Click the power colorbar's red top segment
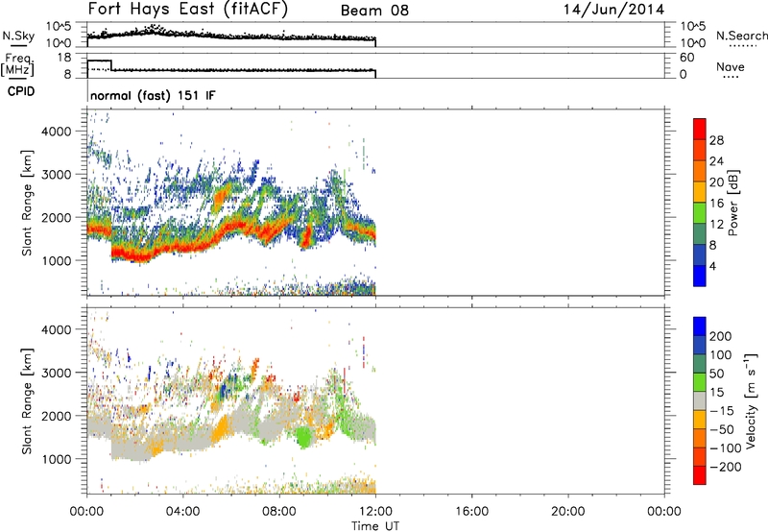This screenshot has width=768, height=532. click(x=700, y=129)
